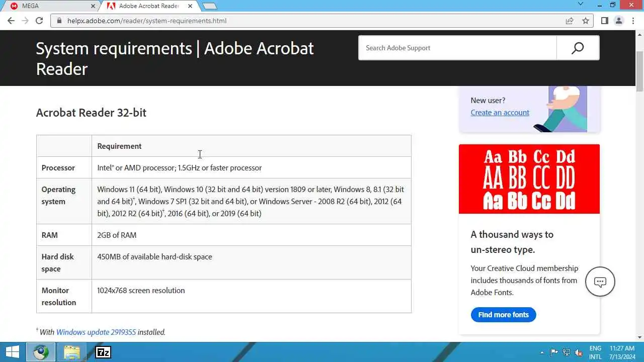Screen dimensions: 644x362
Task: Click the Action Center flag icon
Action: (554, 352)
